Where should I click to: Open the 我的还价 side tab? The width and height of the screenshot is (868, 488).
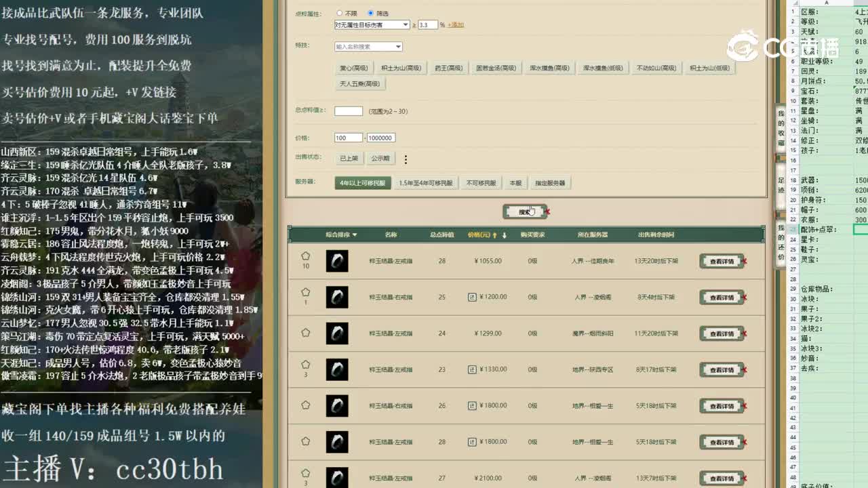tap(781, 243)
